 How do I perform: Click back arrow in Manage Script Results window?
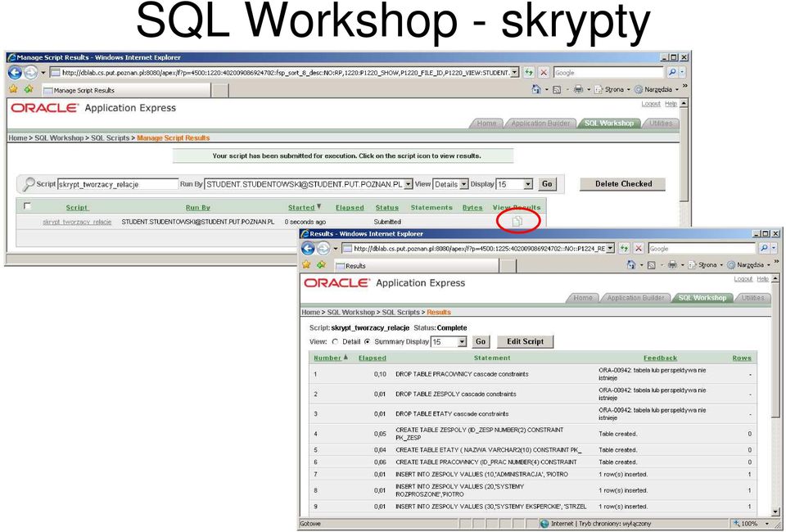15,73
